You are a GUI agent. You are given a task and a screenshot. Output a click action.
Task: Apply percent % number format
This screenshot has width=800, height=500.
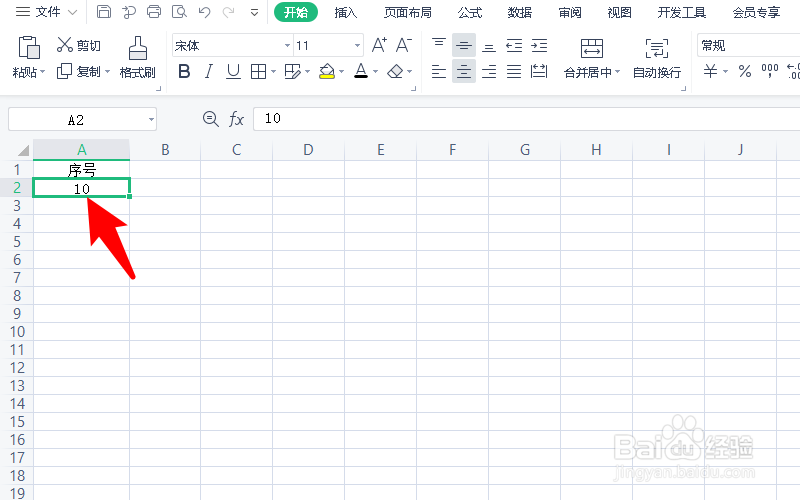tap(745, 71)
